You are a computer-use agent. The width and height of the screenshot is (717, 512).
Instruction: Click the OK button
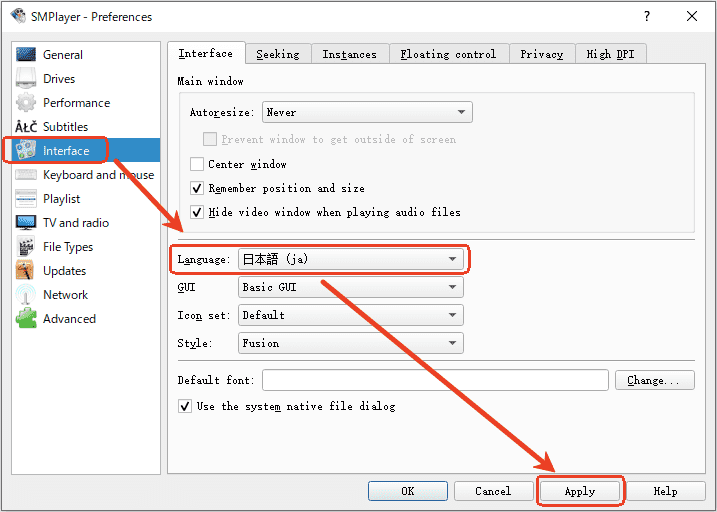[408, 491]
